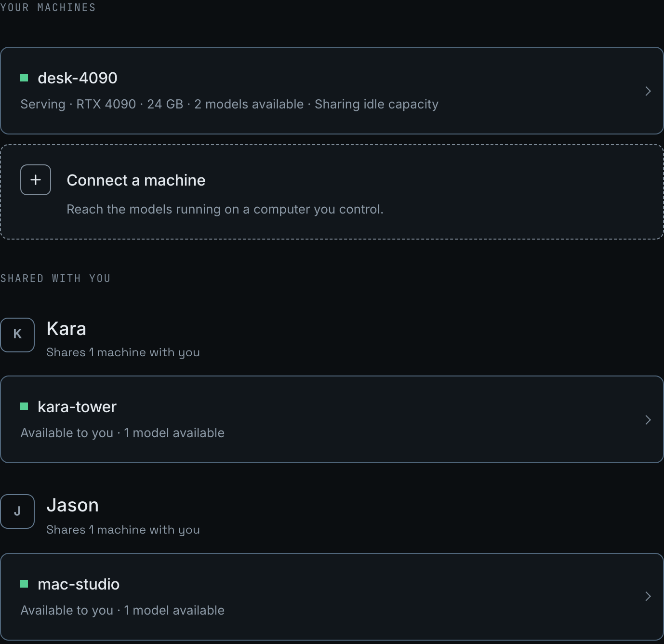This screenshot has width=664, height=644.
Task: Open the desk-4090 machine name
Action: pos(78,78)
